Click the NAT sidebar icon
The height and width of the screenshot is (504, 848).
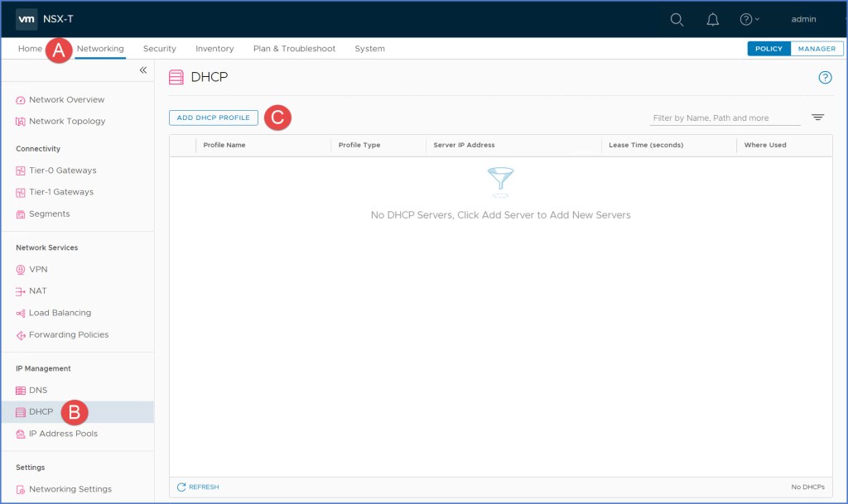pos(21,291)
